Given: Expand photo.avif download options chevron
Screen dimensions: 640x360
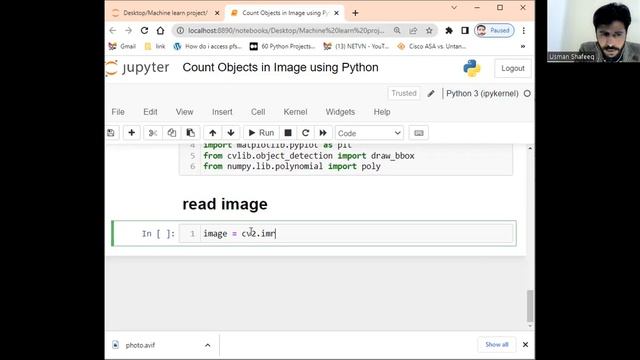Looking at the screenshot, I should tap(207, 345).
